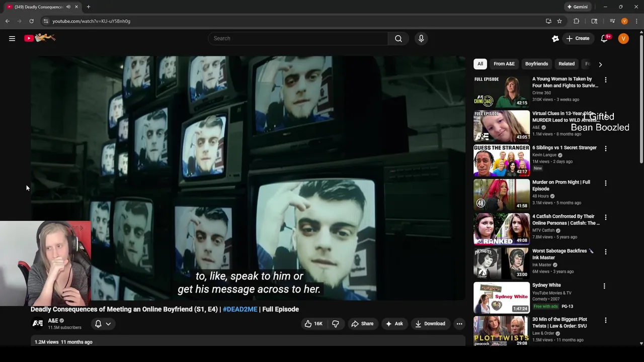Go to the YouTube home logo
Image resolution: width=644 pixels, height=362 pixels.
40,38
